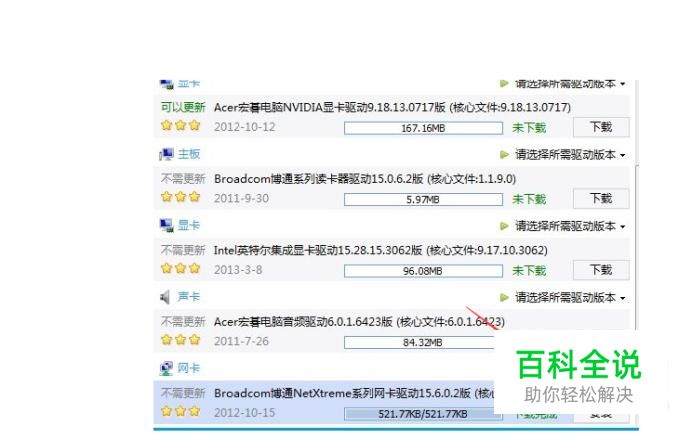Viewport: 692px width, 439px height.
Task: Click the 声卡 speaker icon
Action: pyautogui.click(x=165, y=297)
